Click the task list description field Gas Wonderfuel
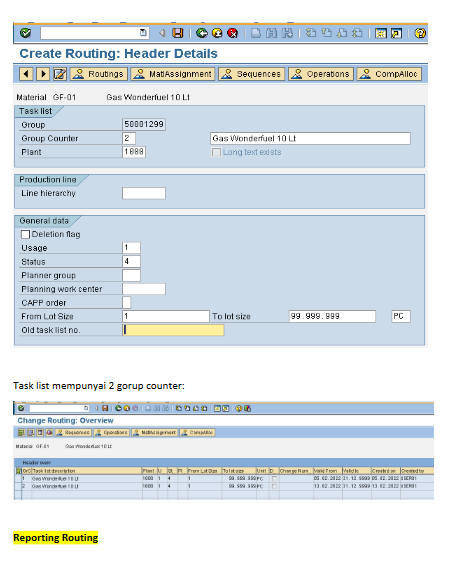Image resolution: width=453 pixels, height=572 pixels. 310,138
